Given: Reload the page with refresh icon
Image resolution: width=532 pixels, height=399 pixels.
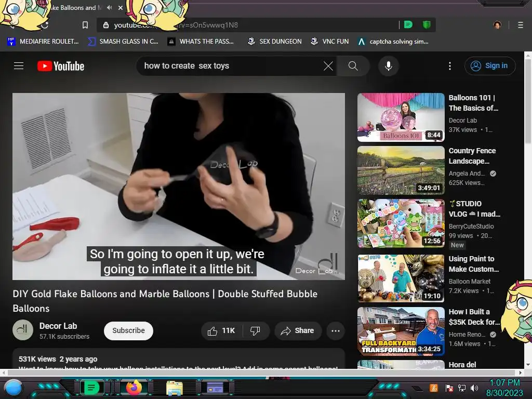Looking at the screenshot, I should (45, 25).
